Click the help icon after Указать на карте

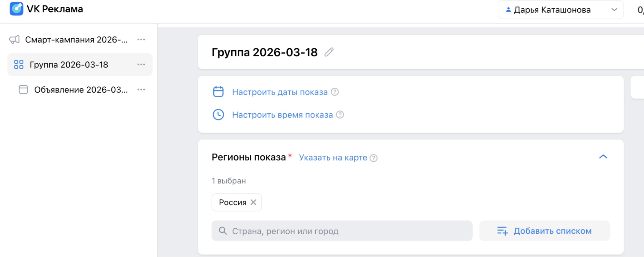pos(374,157)
